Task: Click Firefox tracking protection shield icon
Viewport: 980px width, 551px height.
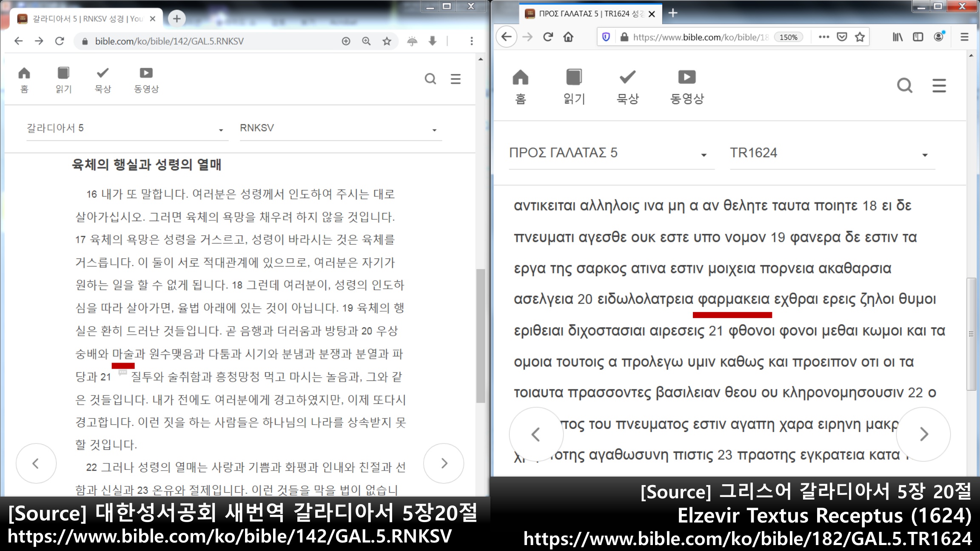Action: pos(606,37)
